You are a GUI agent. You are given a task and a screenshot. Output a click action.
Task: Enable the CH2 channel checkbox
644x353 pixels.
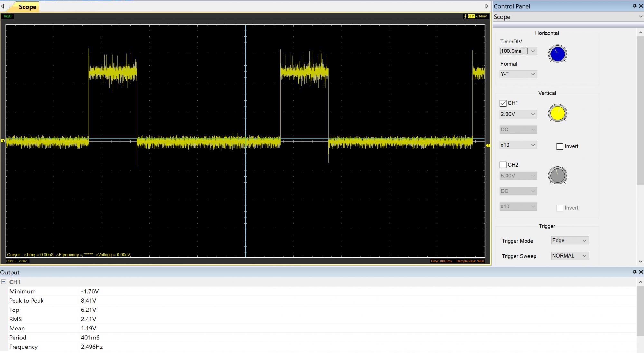click(x=503, y=165)
